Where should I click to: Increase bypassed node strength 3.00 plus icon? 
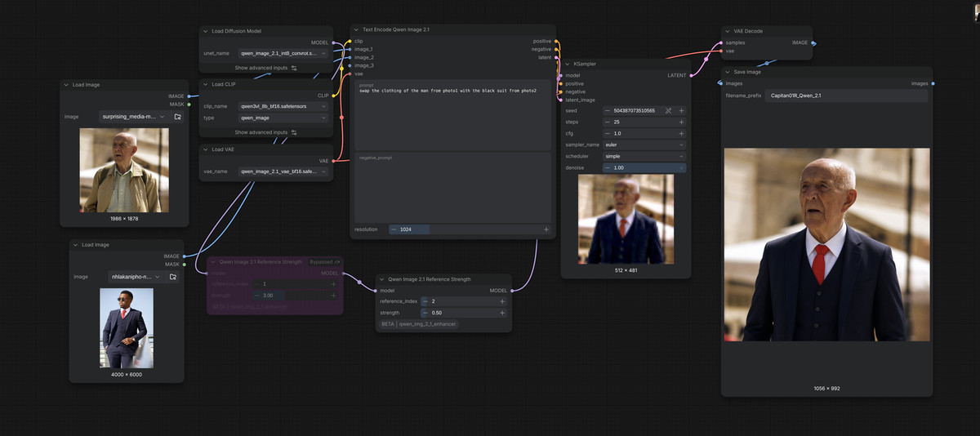[333, 295]
